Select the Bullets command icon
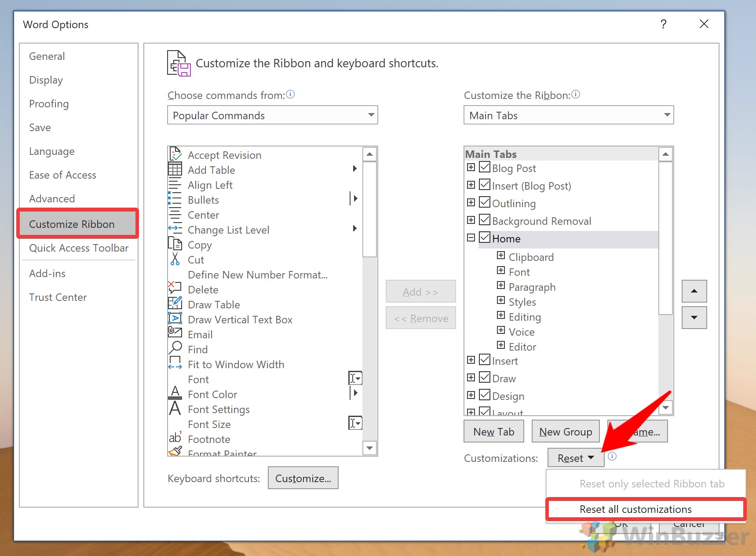 click(175, 199)
